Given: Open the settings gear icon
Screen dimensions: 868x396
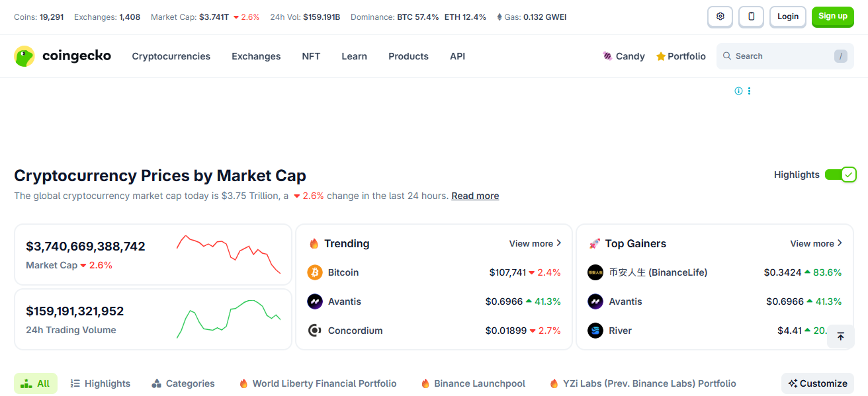Looking at the screenshot, I should [720, 17].
